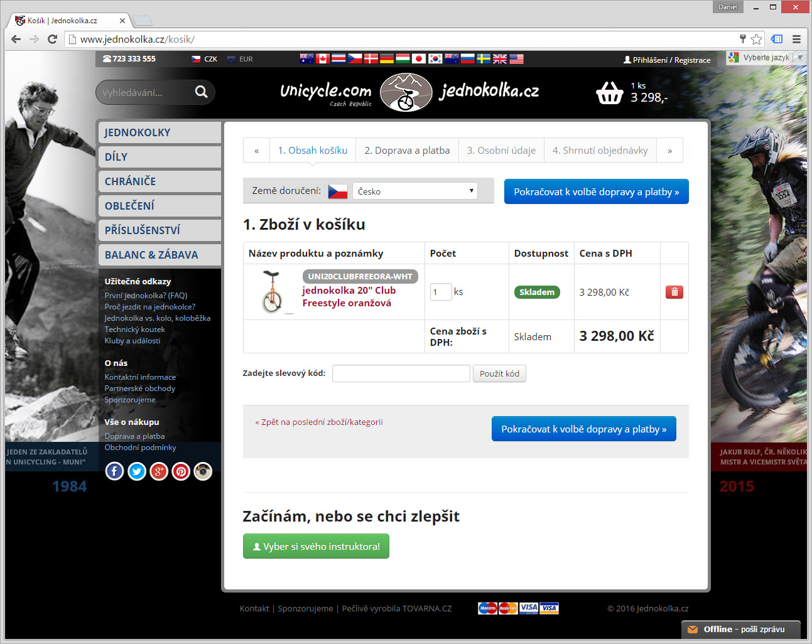Open the DÍLY category
This screenshot has height=644, width=812.
pyautogui.click(x=160, y=157)
